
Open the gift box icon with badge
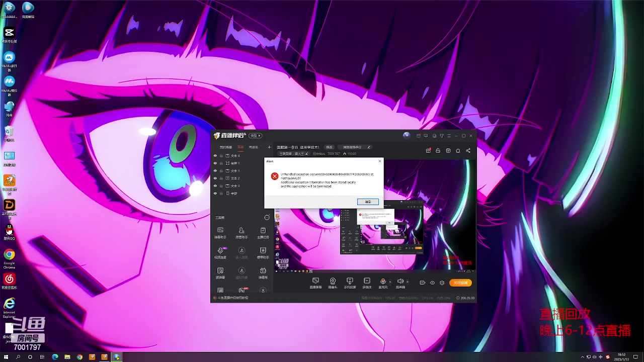click(428, 150)
